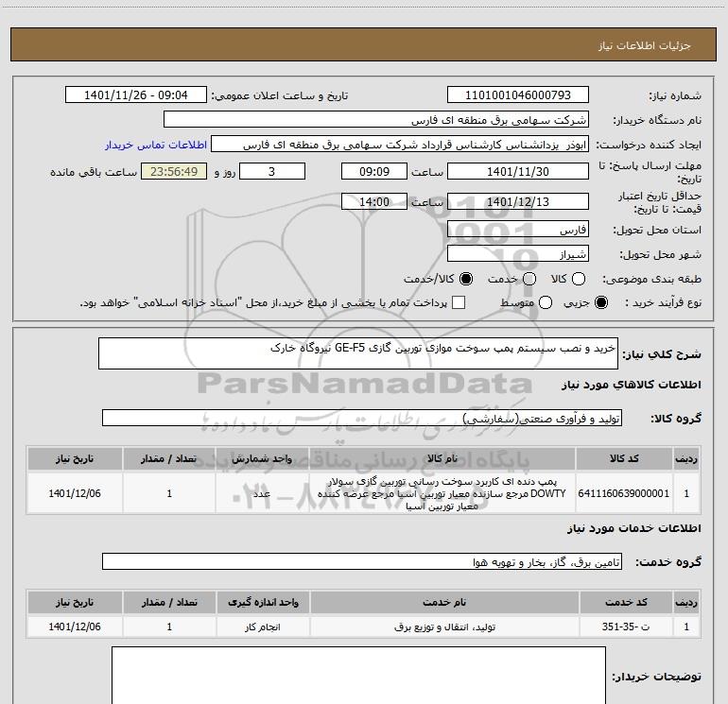Click the buyer description text area
This screenshot has width=728, height=704.
358,676
